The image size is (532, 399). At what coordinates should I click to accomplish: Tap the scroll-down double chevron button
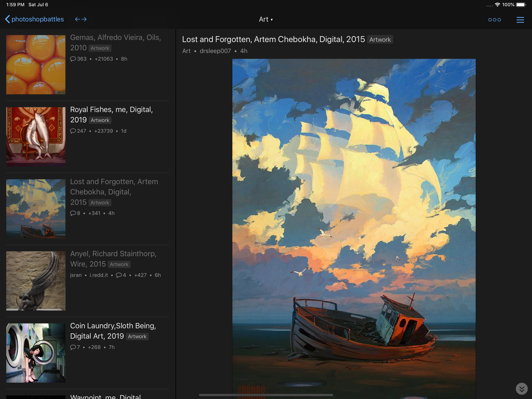tap(522, 389)
